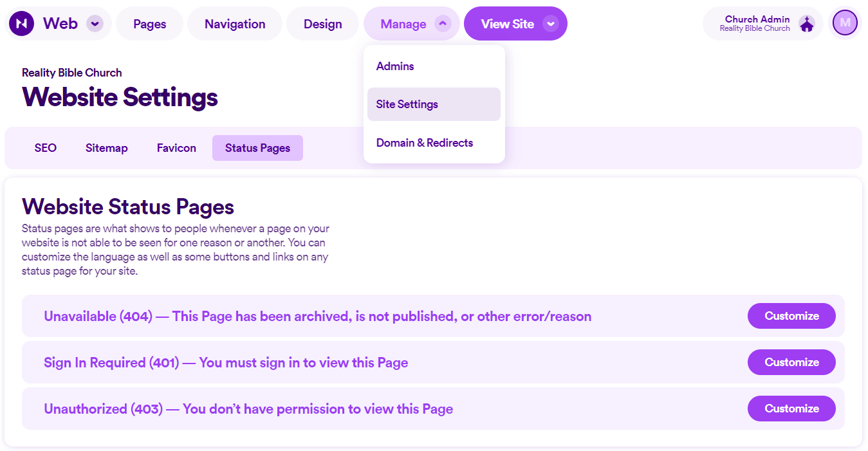The image size is (868, 451).
Task: Switch to the Status Pages tab
Action: [x=257, y=147]
